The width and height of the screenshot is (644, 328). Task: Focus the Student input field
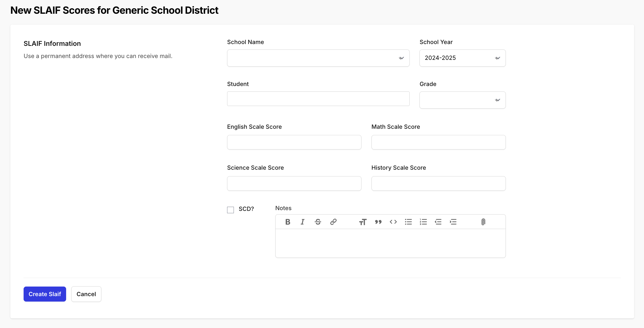318,99
